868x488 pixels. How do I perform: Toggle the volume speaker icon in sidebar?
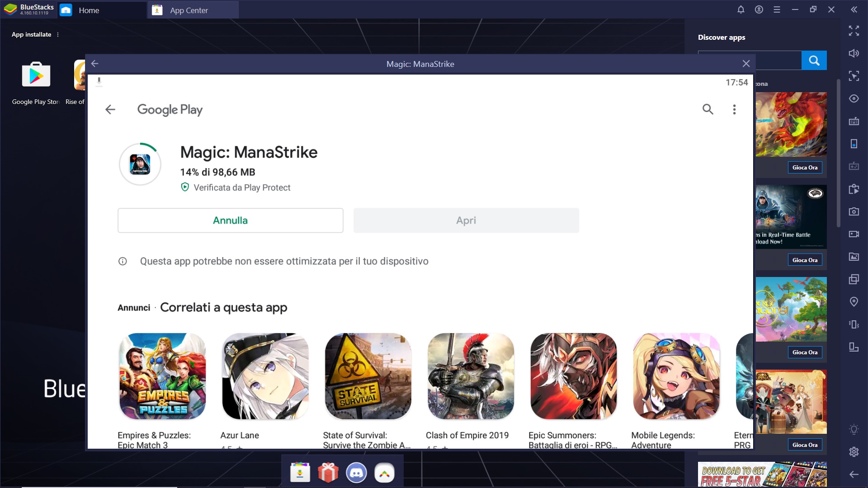(854, 53)
